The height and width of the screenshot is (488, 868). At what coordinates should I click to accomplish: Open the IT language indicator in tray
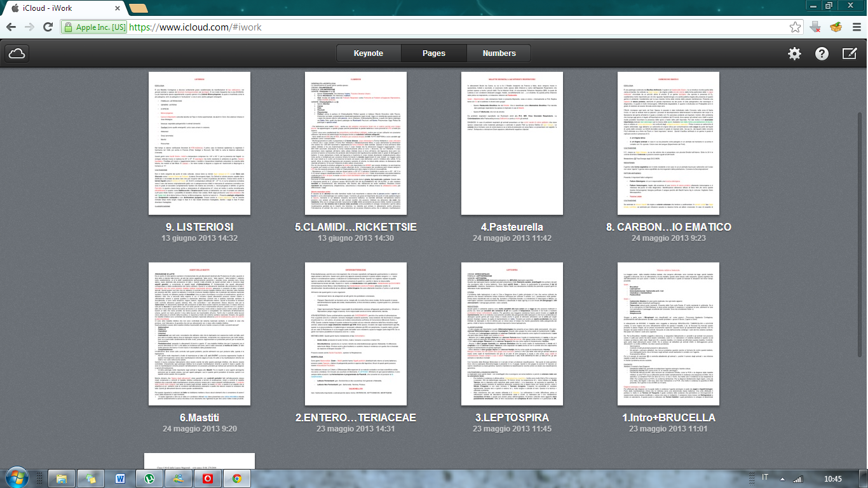pos(765,478)
